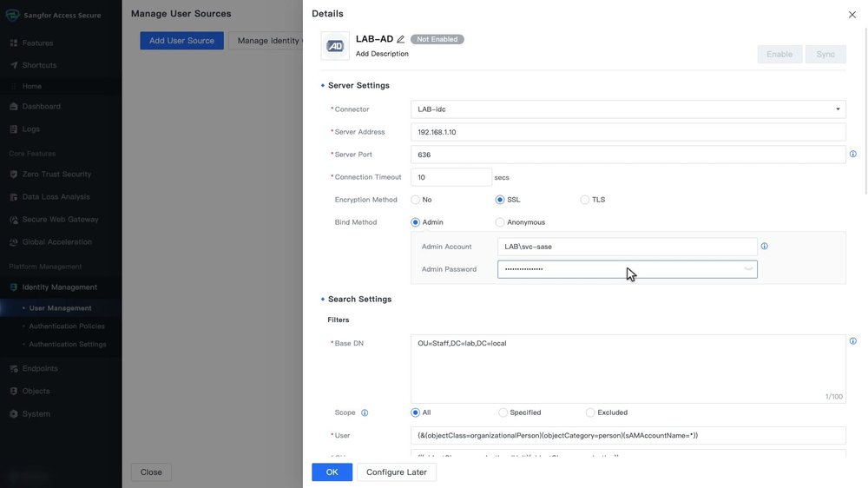Select the Excluded scope radio button
The width and height of the screenshot is (868, 488).
click(x=590, y=412)
